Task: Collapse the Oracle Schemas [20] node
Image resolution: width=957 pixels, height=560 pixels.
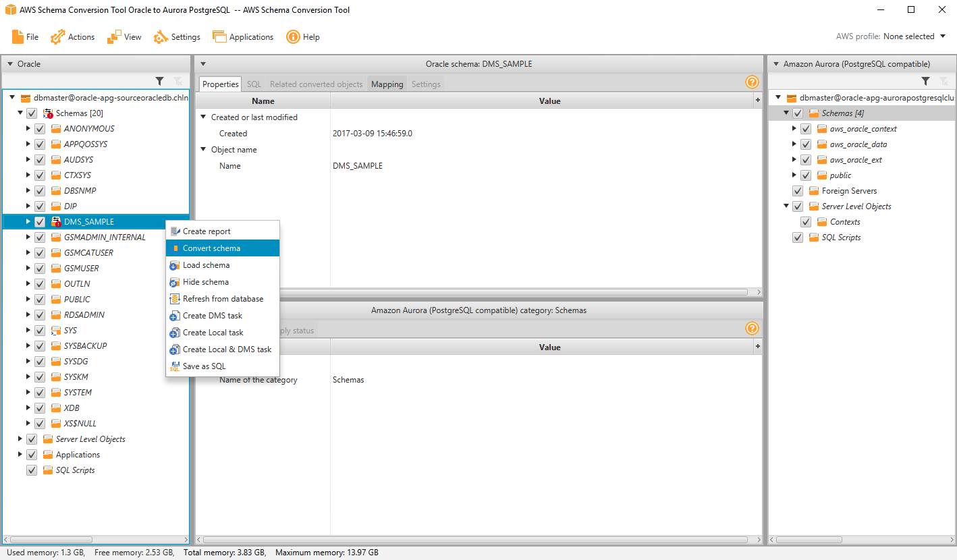Action: (20, 113)
